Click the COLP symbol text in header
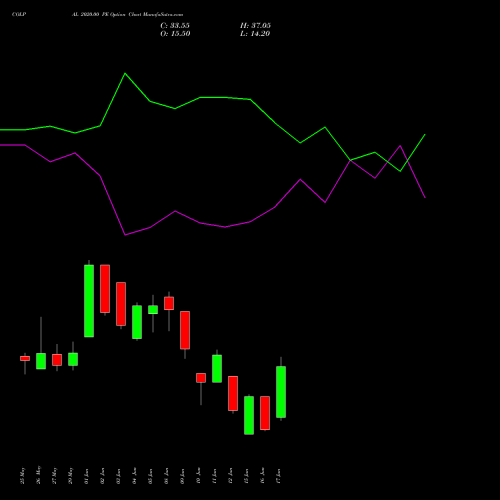This screenshot has height=500, width=500. point(19,14)
